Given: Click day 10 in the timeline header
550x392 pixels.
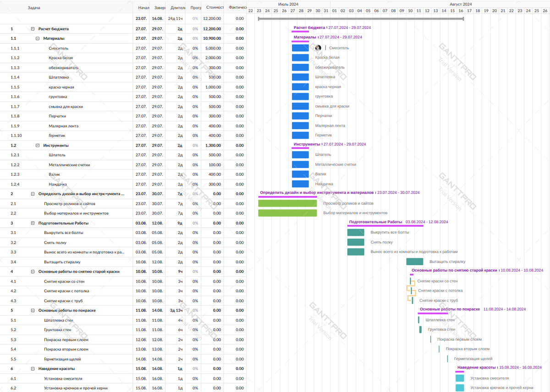Looking at the screenshot, I should [x=410, y=11].
